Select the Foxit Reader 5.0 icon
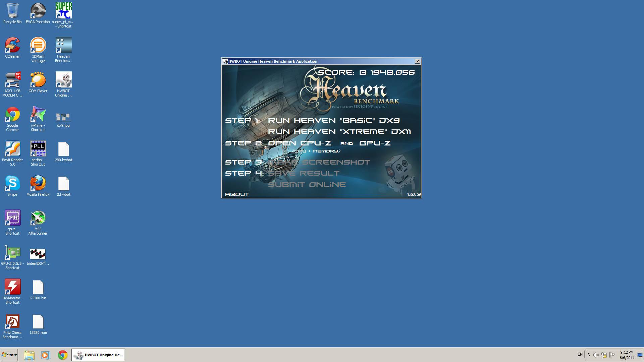 pos(12,154)
